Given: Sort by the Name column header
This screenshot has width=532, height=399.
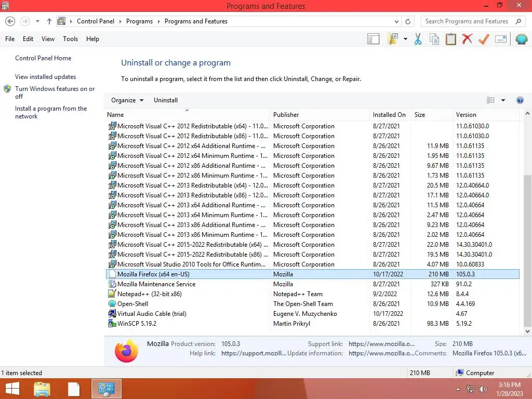Looking at the screenshot, I should [187, 115].
